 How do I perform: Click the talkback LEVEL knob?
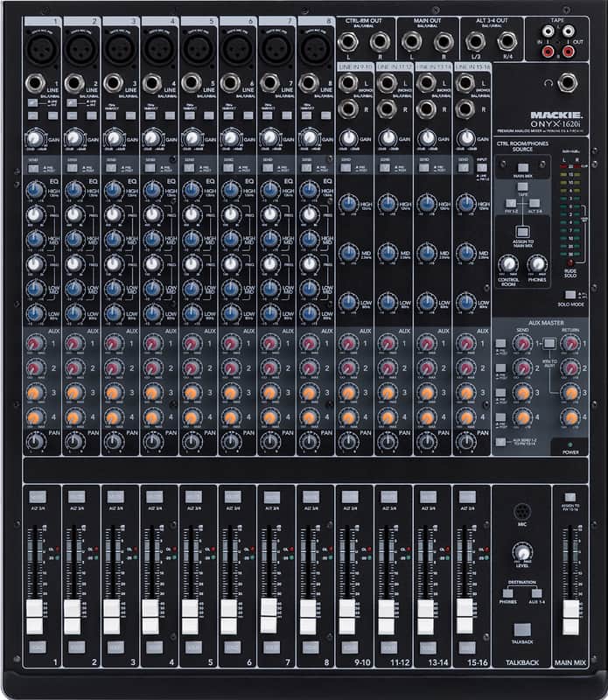pyautogui.click(x=522, y=552)
